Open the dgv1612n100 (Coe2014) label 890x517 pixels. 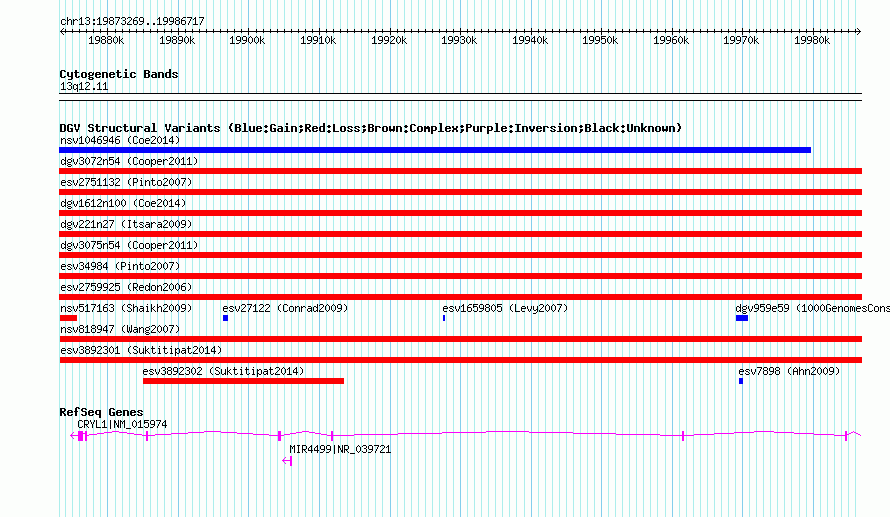(x=123, y=203)
